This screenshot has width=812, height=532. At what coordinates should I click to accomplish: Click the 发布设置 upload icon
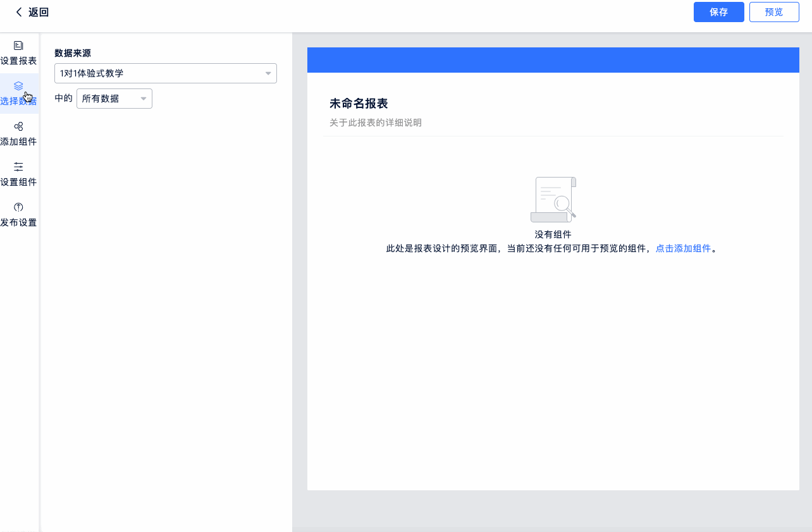point(18,207)
